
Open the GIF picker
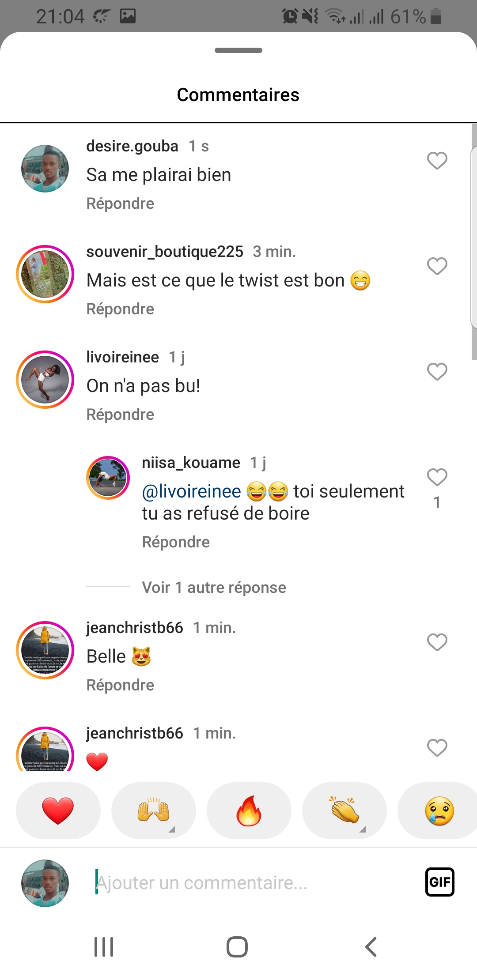point(439,882)
